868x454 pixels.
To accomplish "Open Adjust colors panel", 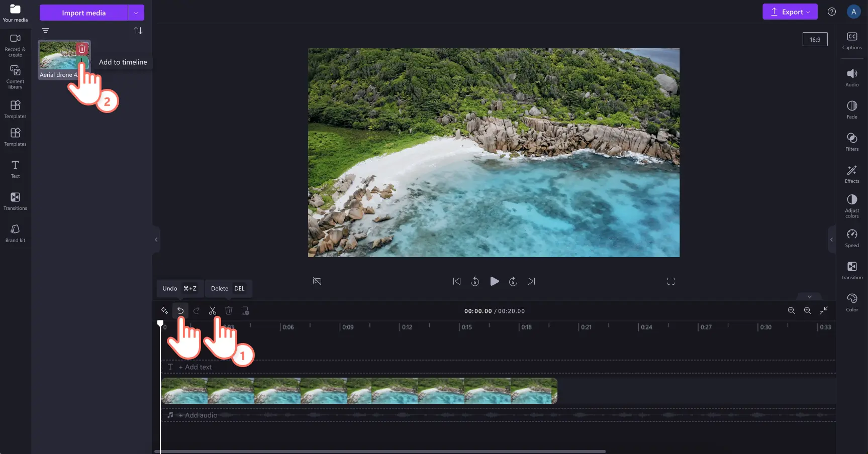I will click(852, 206).
